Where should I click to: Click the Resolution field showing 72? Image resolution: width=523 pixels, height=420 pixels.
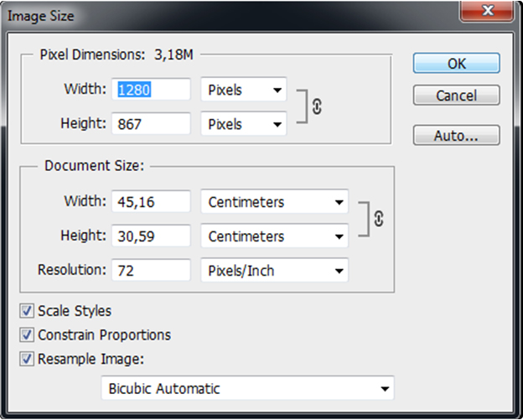(x=152, y=271)
